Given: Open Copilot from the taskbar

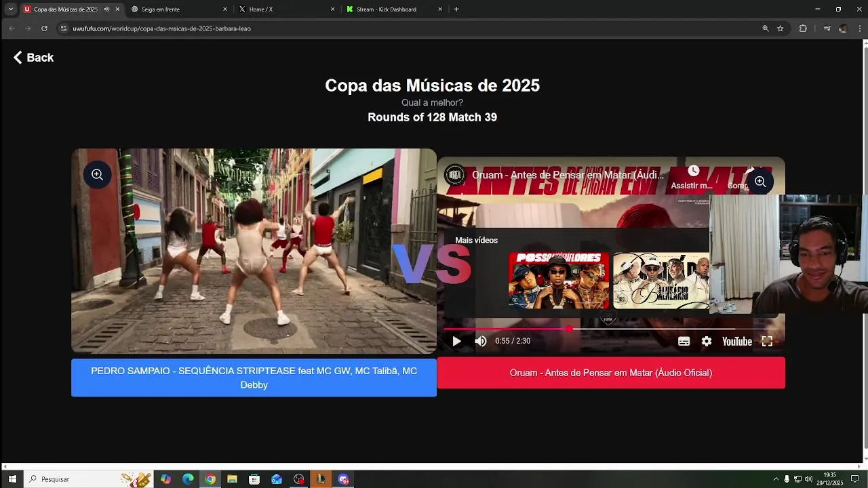Looking at the screenshot, I should coord(165,479).
